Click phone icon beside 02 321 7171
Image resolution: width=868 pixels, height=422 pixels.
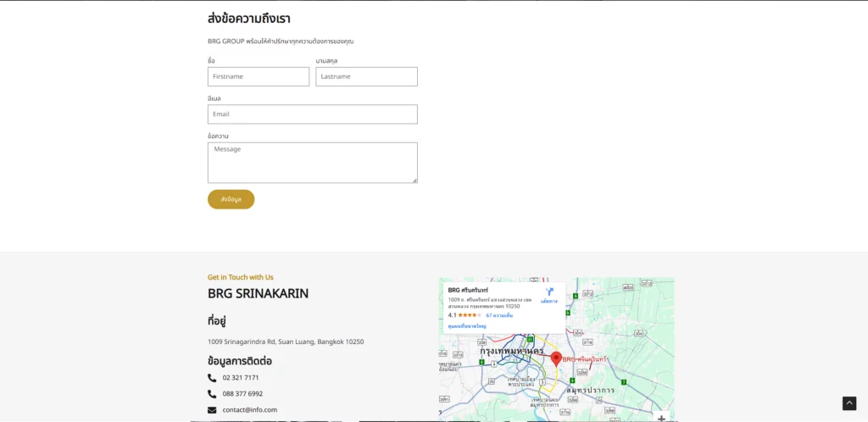[212, 378]
